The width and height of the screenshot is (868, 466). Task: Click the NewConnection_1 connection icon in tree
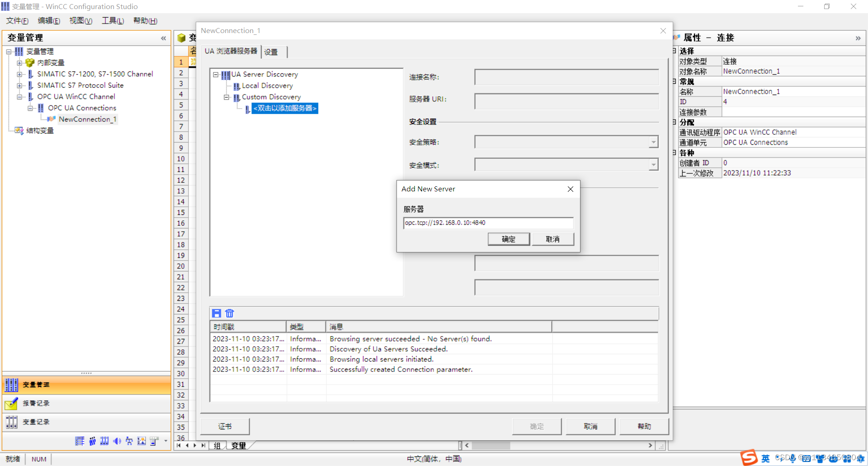point(52,119)
